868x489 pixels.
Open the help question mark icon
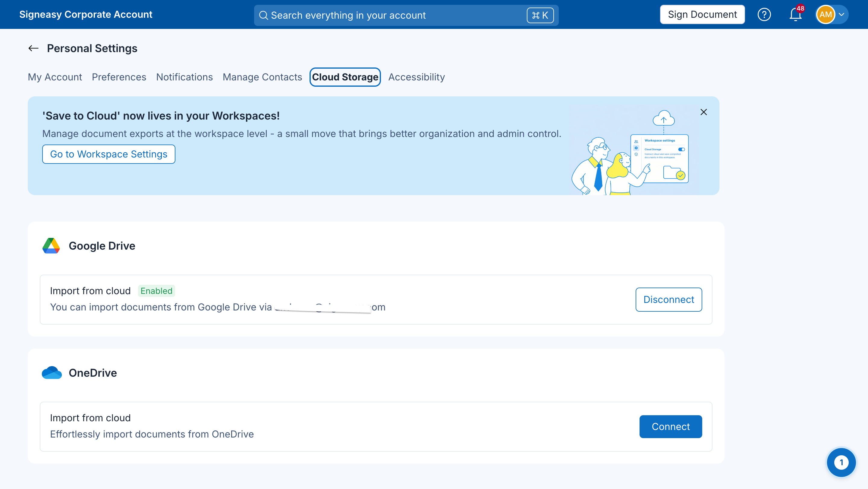coord(764,14)
